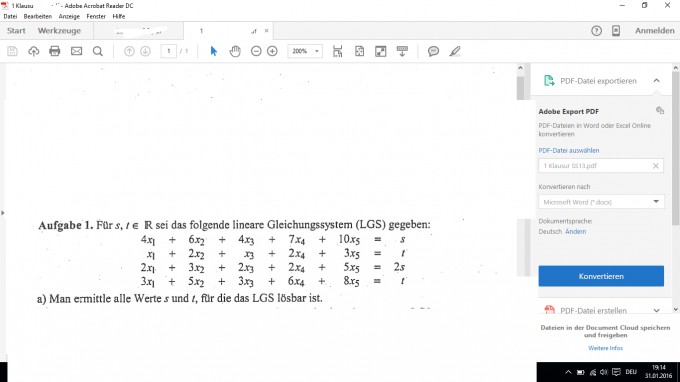
Task: Click the page number input field
Action: 169,51
